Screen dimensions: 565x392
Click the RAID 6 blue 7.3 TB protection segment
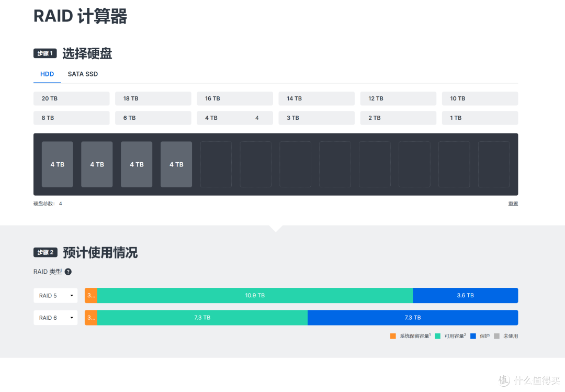point(413,318)
